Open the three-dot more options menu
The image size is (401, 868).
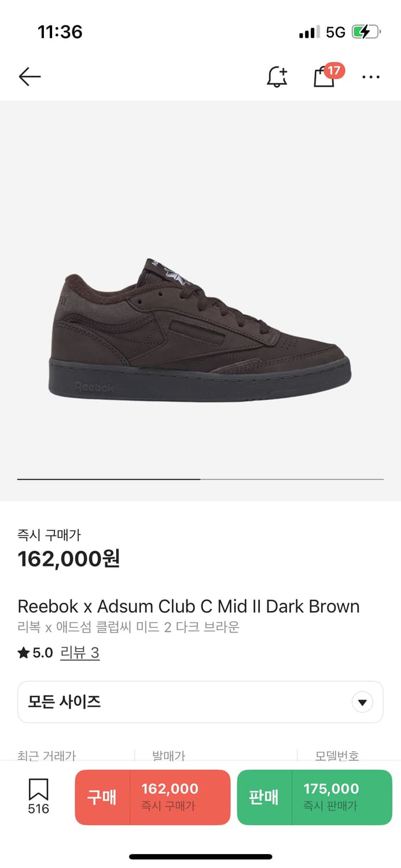point(371,77)
